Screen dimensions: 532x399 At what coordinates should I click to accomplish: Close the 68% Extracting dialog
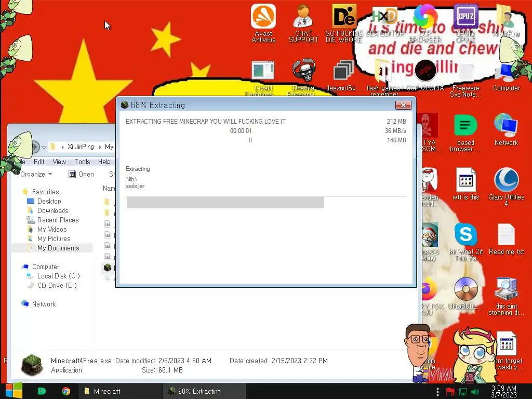pos(403,105)
